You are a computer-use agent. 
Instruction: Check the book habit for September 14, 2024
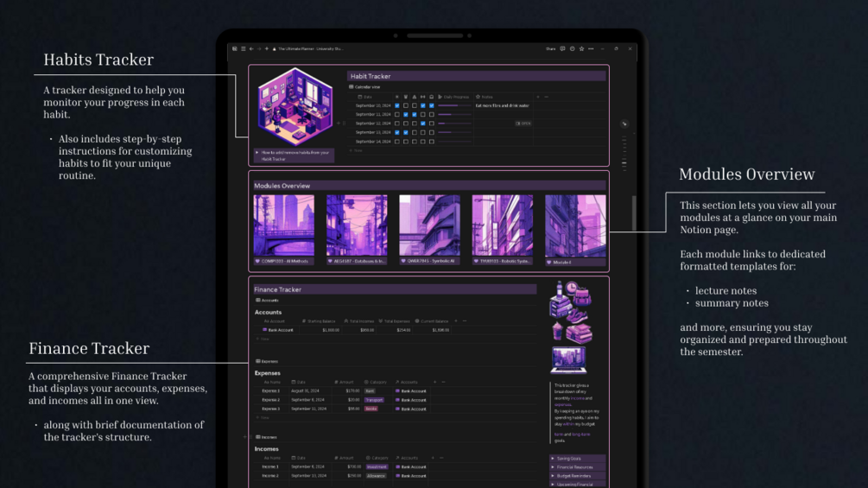[432, 142]
